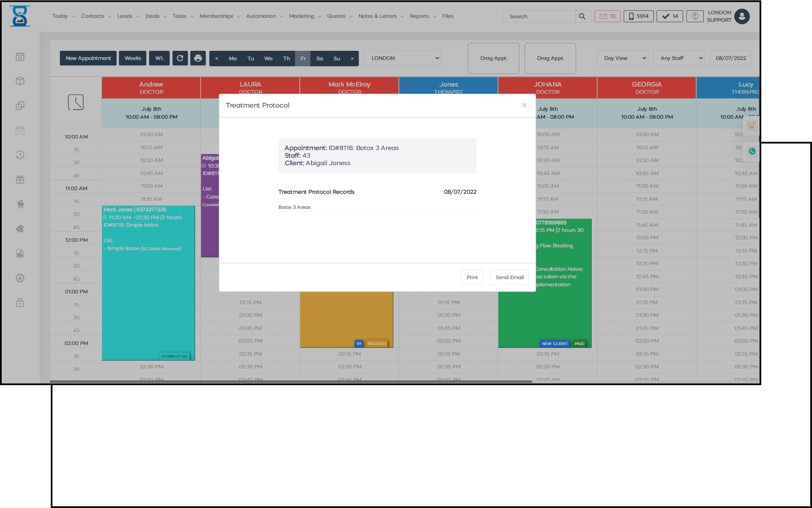
Task: Select the Sa day tab
Action: point(320,58)
